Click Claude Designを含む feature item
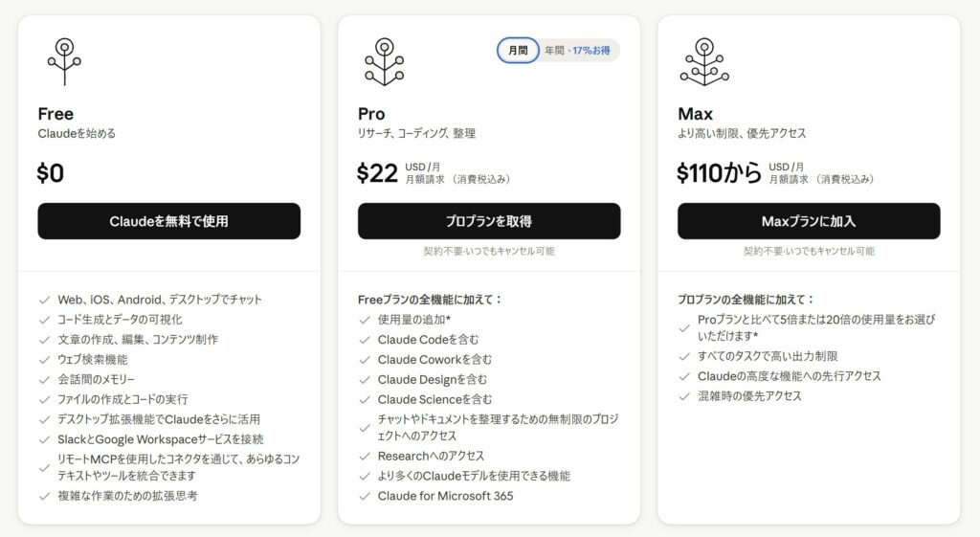Image resolution: width=980 pixels, height=537 pixels. point(433,379)
